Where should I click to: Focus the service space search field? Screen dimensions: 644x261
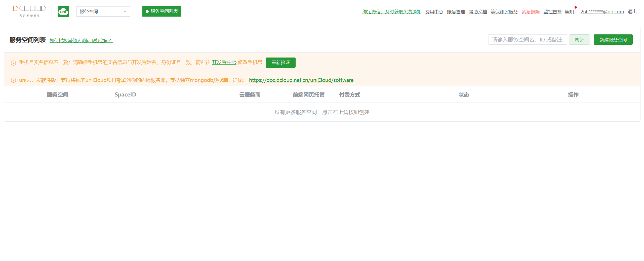click(x=527, y=40)
